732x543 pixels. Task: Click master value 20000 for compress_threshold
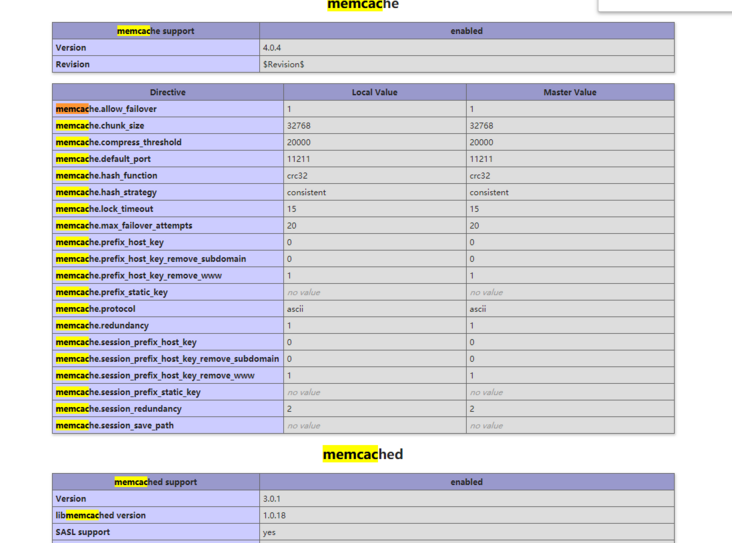click(481, 142)
